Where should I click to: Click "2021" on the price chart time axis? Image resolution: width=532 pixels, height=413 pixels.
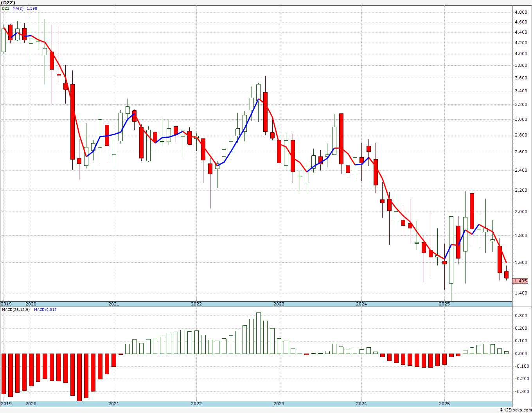point(114,304)
